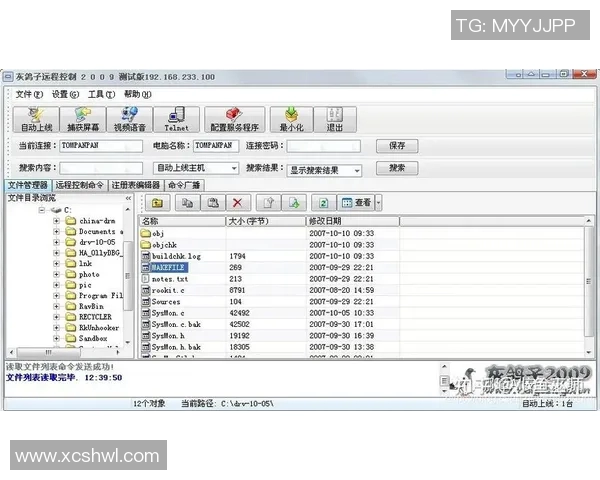Go up one folder level icon
The width and height of the screenshot is (600, 480).
click(157, 202)
